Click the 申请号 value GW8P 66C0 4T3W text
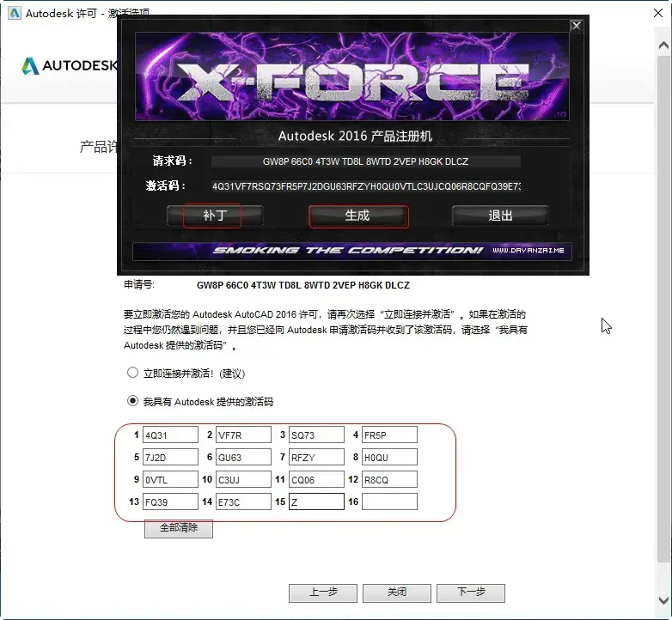The width and height of the screenshot is (672, 620). pyautogui.click(x=303, y=285)
